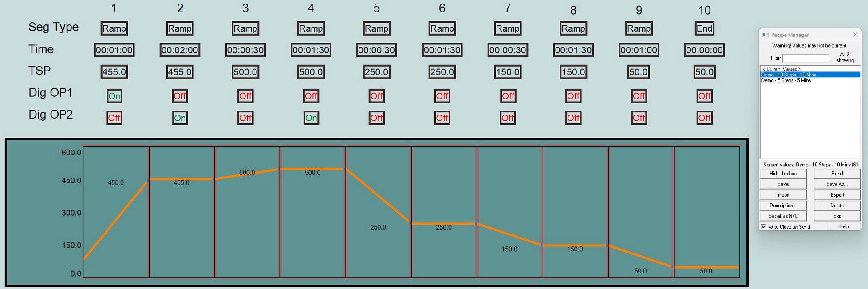The width and height of the screenshot is (868, 289).
Task: Click the Recipe Manager title bar icon
Action: [765, 35]
